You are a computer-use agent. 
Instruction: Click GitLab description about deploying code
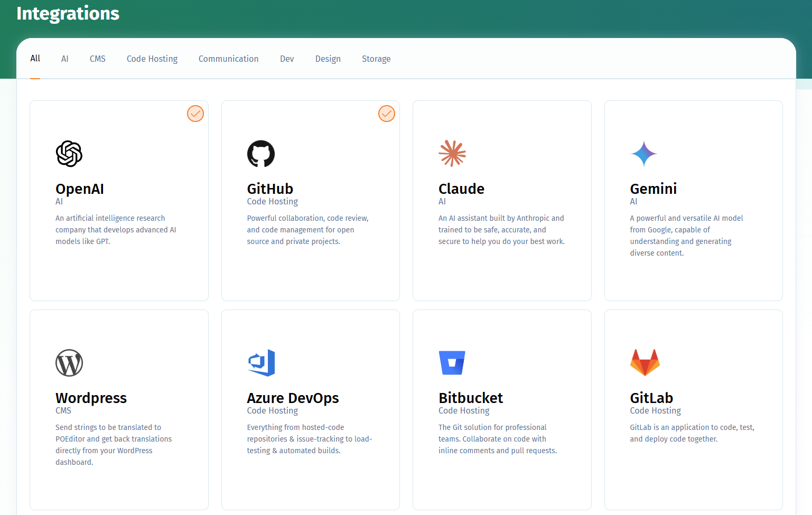[x=692, y=433]
